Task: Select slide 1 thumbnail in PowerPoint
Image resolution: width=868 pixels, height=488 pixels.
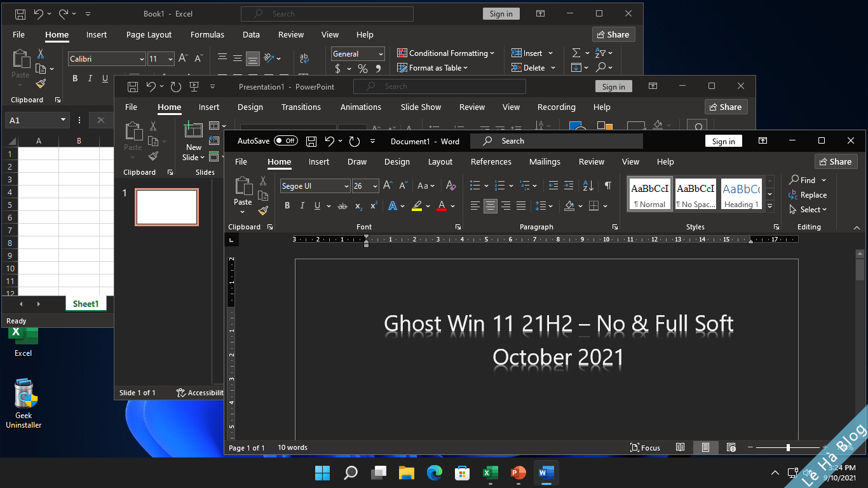Action: 166,207
